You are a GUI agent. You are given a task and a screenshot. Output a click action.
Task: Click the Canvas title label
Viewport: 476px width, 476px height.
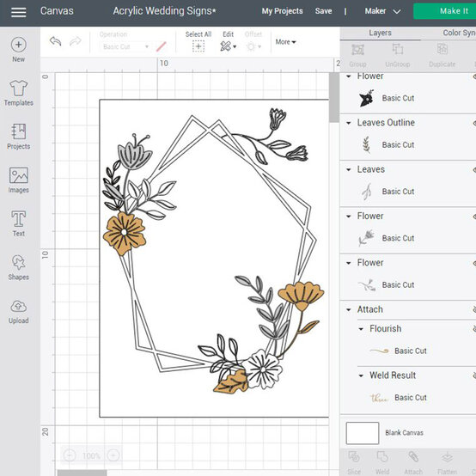click(57, 11)
